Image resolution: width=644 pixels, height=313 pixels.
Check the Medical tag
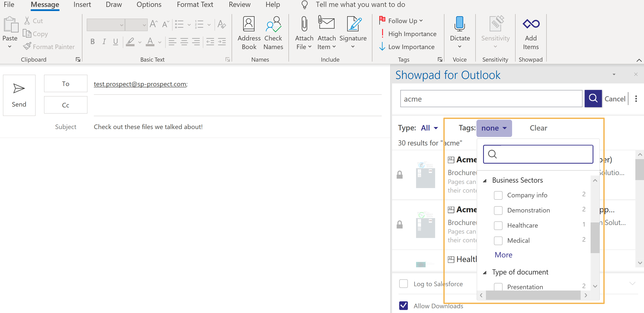coord(498,241)
